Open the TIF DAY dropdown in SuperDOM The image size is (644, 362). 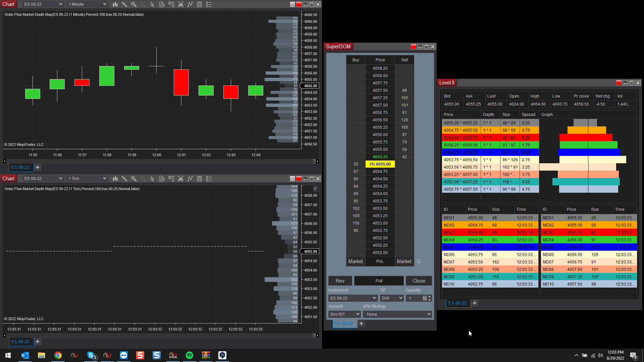391,298
